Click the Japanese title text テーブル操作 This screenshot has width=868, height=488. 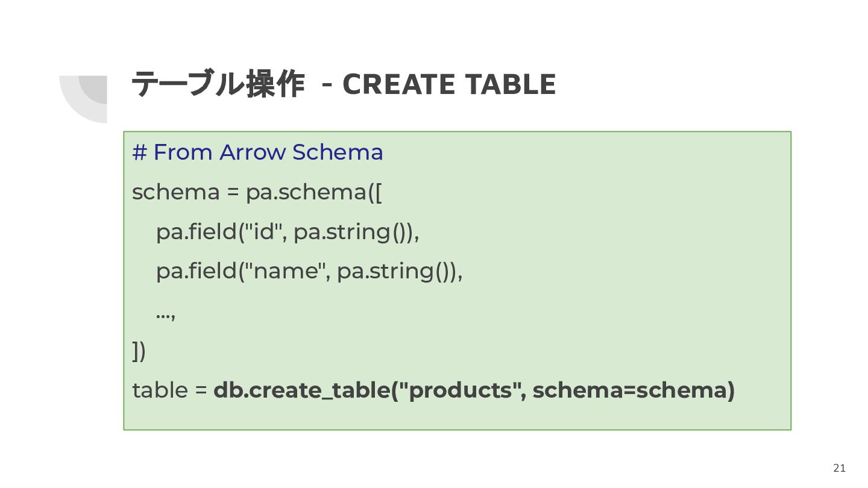[218, 84]
